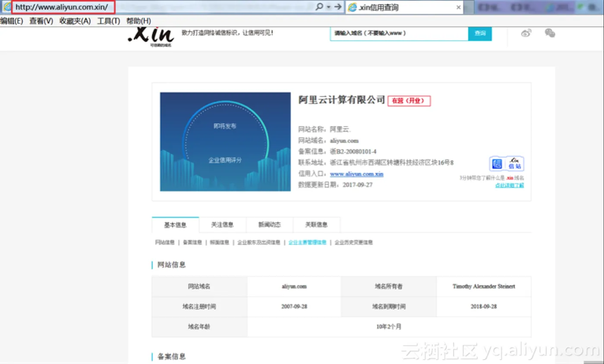Click the aliyun.com cell in 网站信息 table
604x364 pixels.
click(x=294, y=286)
